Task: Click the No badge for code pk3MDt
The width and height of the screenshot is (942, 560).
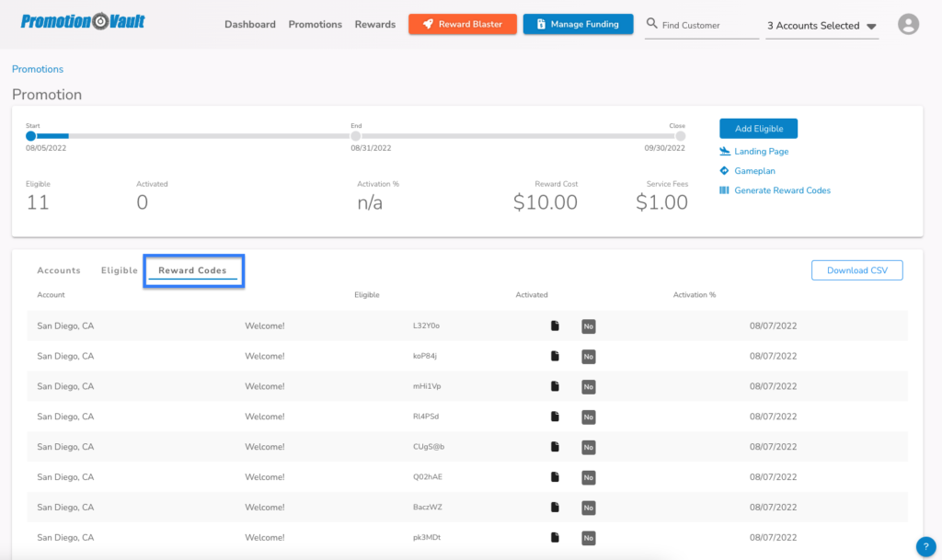Action: tap(588, 538)
